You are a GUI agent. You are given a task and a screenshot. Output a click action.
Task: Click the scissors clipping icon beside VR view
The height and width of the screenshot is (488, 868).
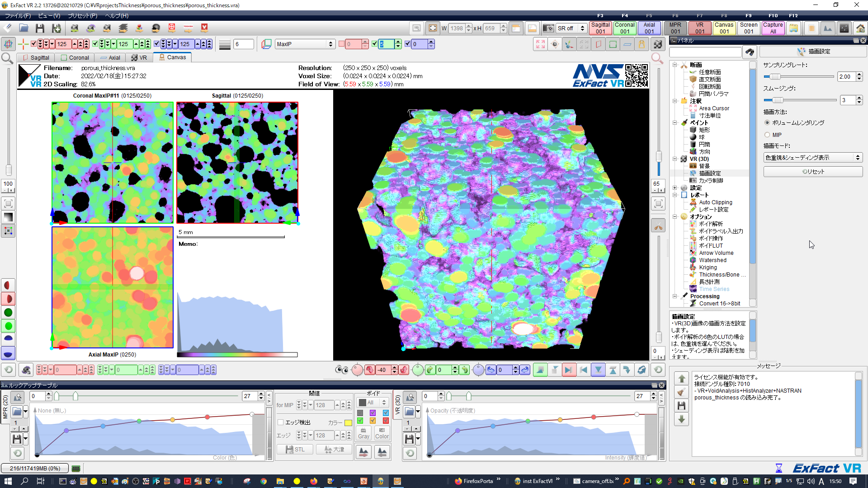(x=658, y=226)
